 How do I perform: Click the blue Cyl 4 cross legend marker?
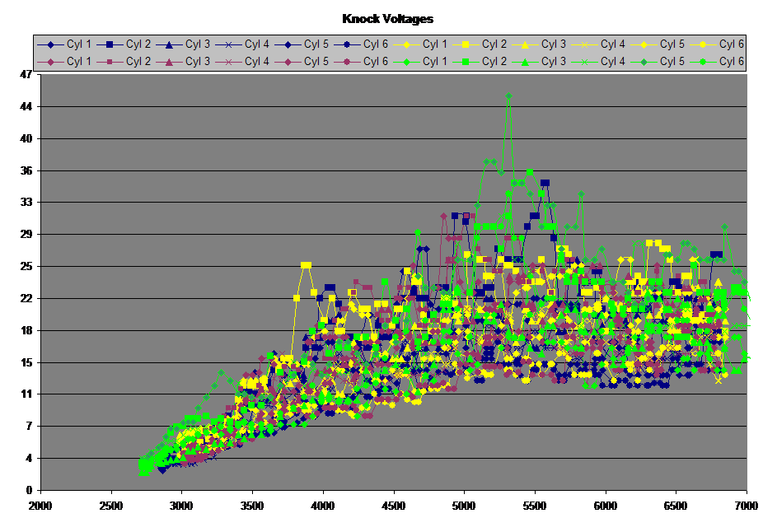pyautogui.click(x=229, y=44)
